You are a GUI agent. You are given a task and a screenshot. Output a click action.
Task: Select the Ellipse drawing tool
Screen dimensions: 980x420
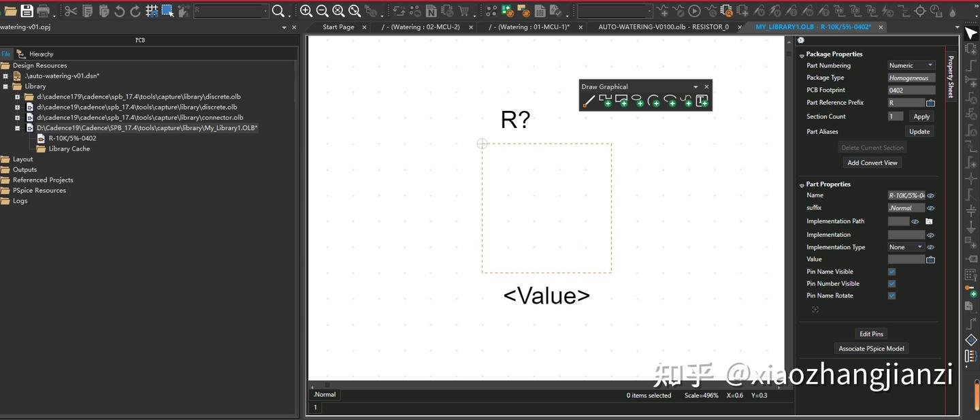click(x=637, y=100)
